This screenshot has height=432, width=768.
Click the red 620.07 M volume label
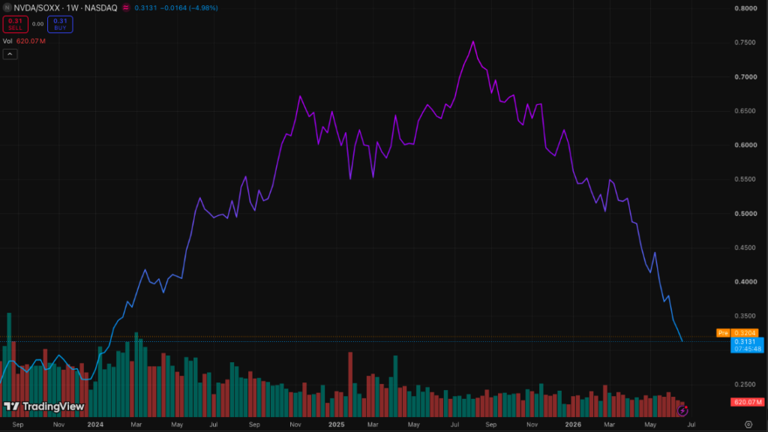[x=747, y=402]
